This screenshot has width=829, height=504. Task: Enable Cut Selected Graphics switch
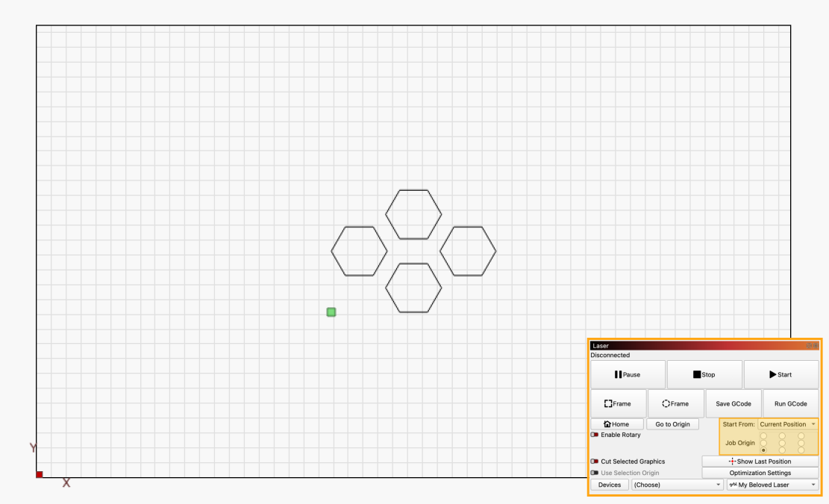click(595, 462)
